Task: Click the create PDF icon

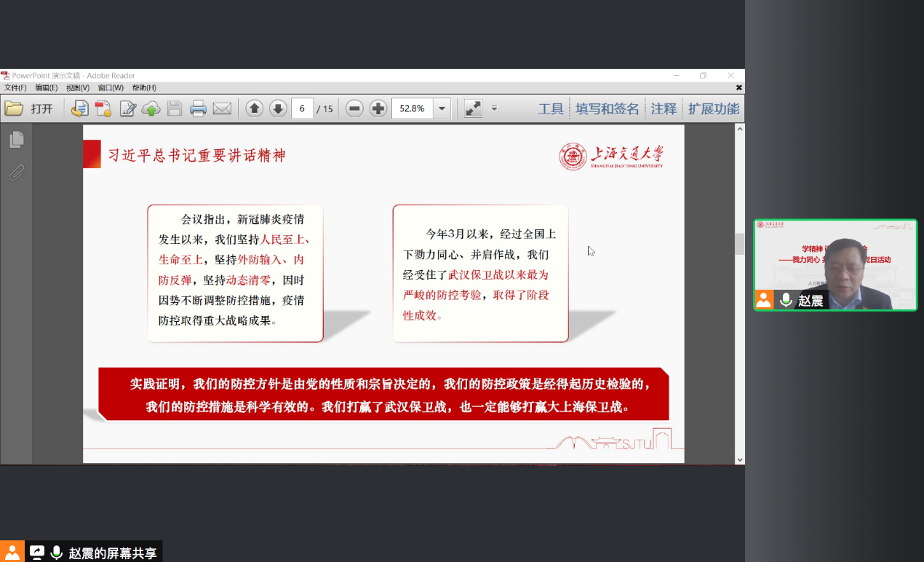Action: (103, 108)
